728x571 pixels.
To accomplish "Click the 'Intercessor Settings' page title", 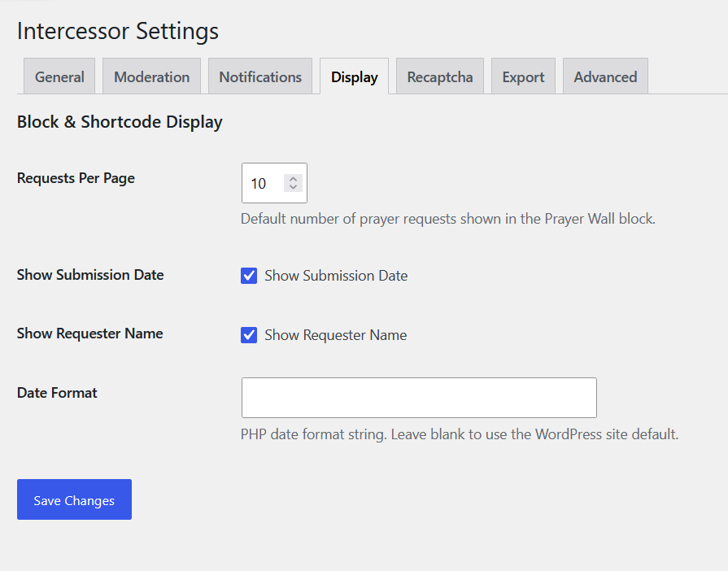I will 118,31.
